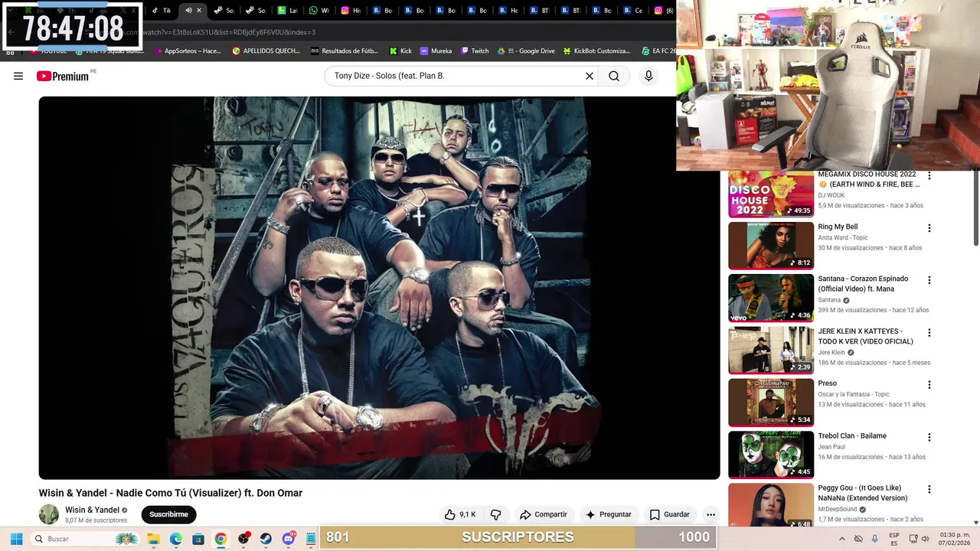Open options for Santana Corazon Espinado
This screenshot has height=551, width=980.
pos(929,280)
